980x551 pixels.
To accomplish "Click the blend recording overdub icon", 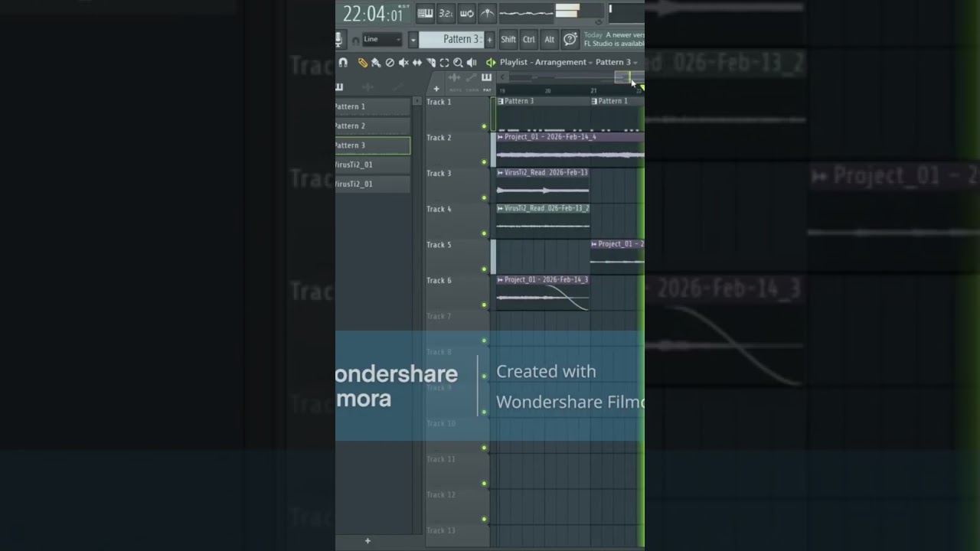I will click(x=487, y=13).
